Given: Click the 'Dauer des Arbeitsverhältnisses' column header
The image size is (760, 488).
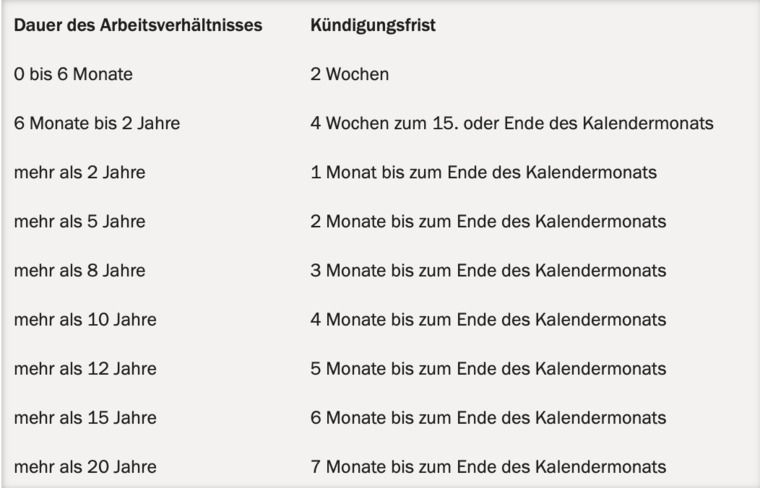Looking at the screenshot, I should (138, 25).
